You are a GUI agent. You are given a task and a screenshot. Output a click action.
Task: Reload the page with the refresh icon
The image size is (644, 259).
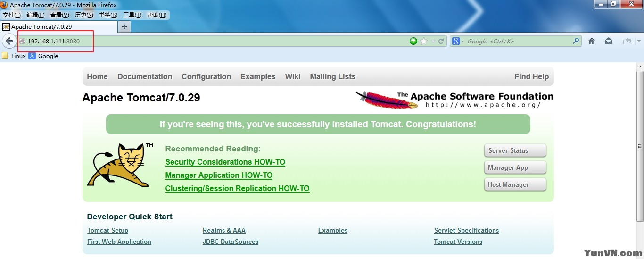coord(441,41)
